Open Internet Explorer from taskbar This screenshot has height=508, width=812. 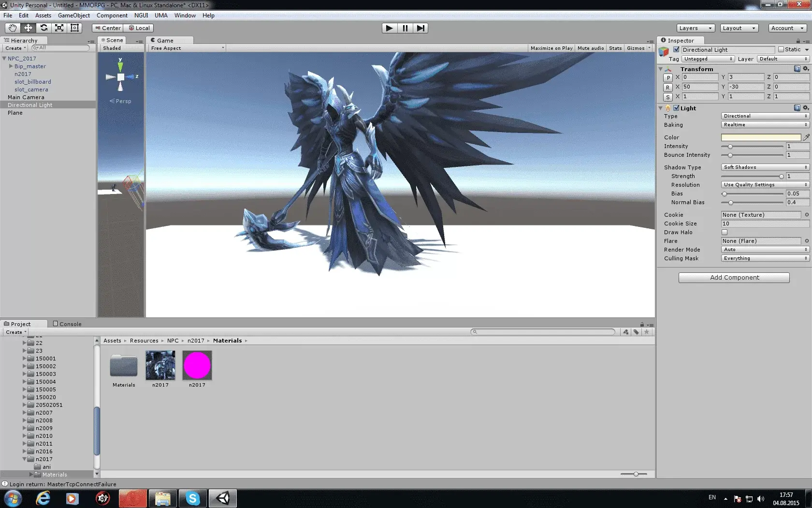point(43,498)
